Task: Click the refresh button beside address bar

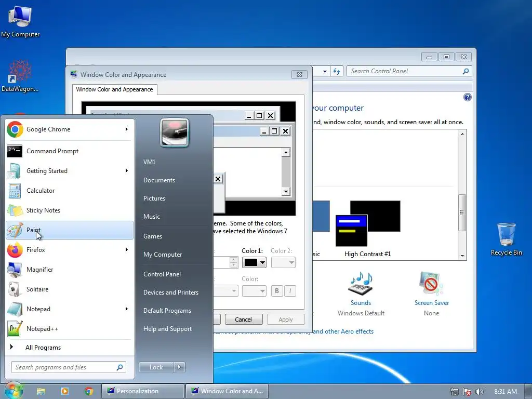Action: click(x=336, y=71)
